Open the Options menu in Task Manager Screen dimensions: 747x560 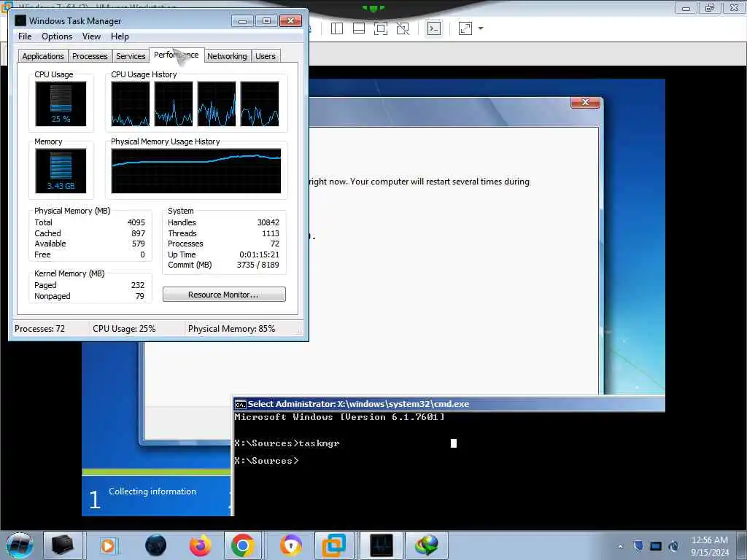(57, 36)
